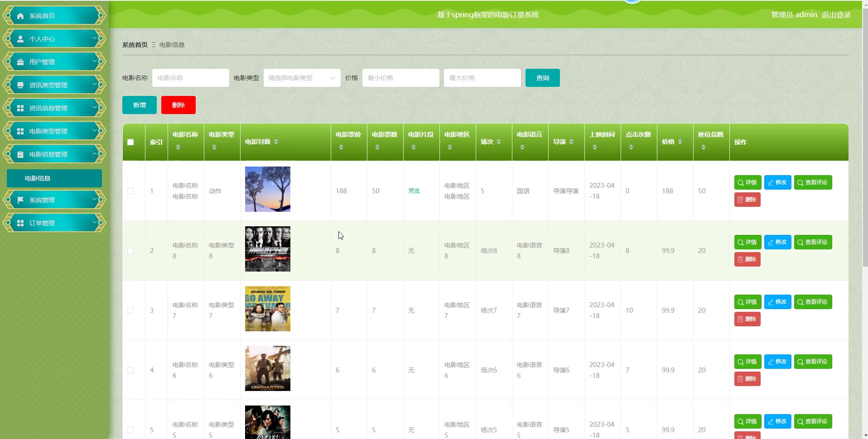The image size is (868, 439).
Task: Tick the checkbox for row 3
Action: pos(130,310)
